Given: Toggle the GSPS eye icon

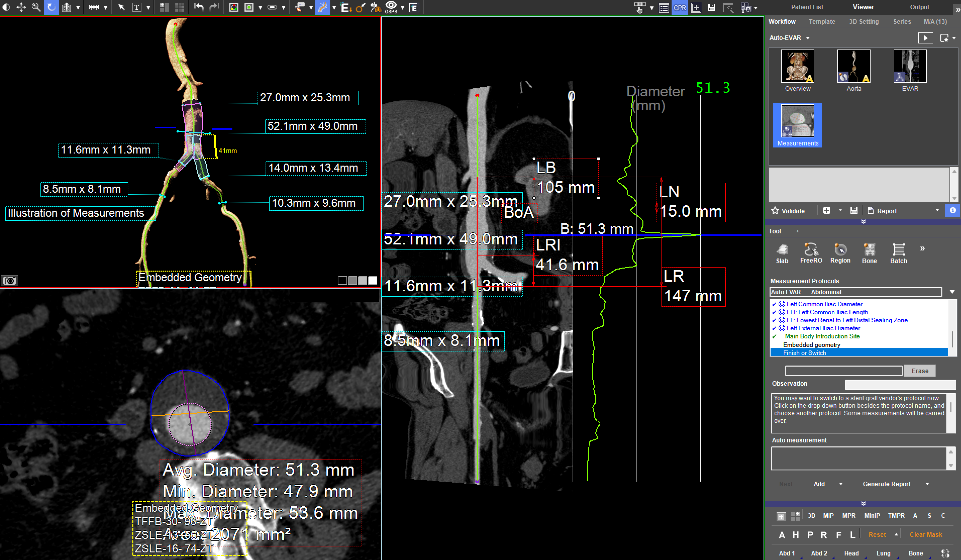Looking at the screenshot, I should (x=391, y=7).
